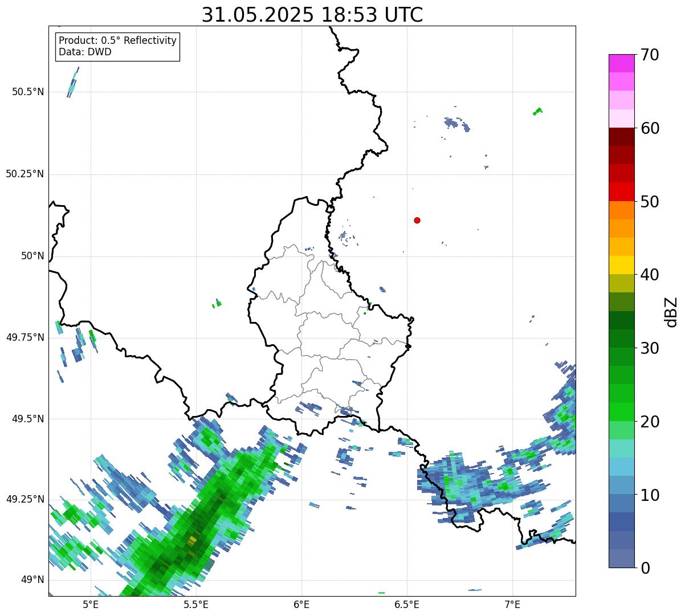Click the "49.5°N" latitude label
The height and width of the screenshot is (616, 685).
[x=28, y=419]
